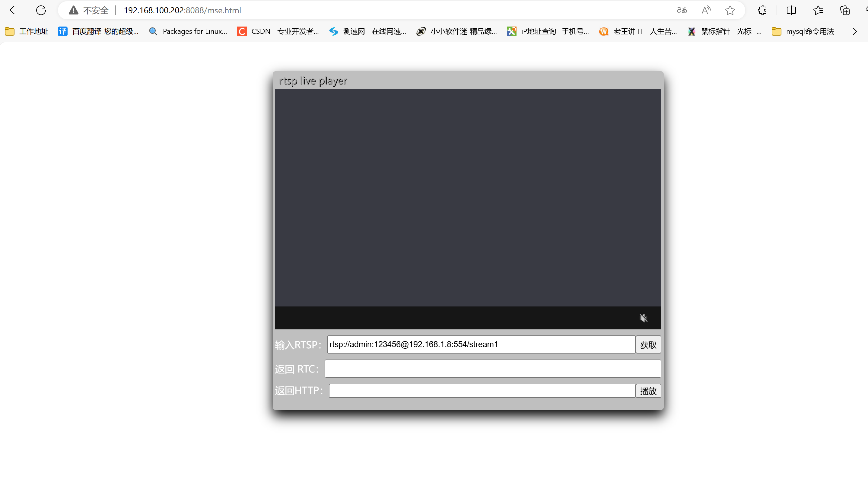The height and width of the screenshot is (498, 868).
Task: Click the 播放 button
Action: point(648,391)
